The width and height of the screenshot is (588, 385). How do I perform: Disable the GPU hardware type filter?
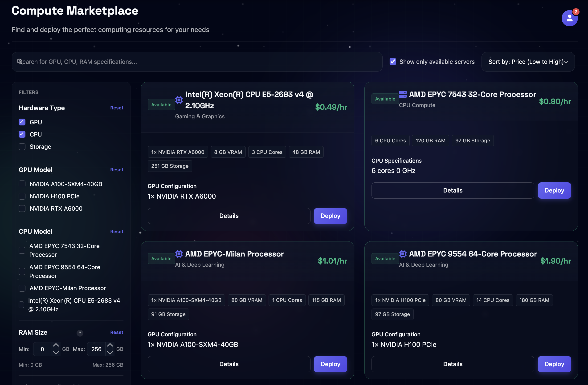pyautogui.click(x=22, y=122)
